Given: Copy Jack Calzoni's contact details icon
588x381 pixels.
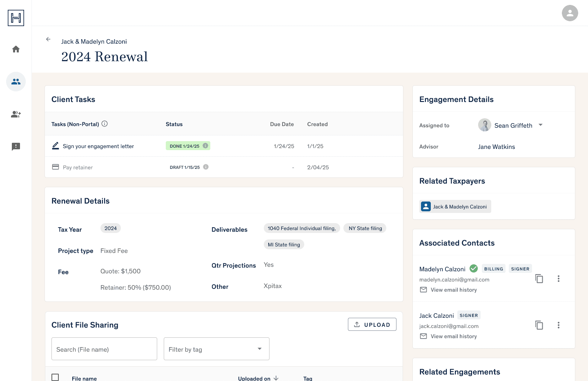Looking at the screenshot, I should click(539, 325).
